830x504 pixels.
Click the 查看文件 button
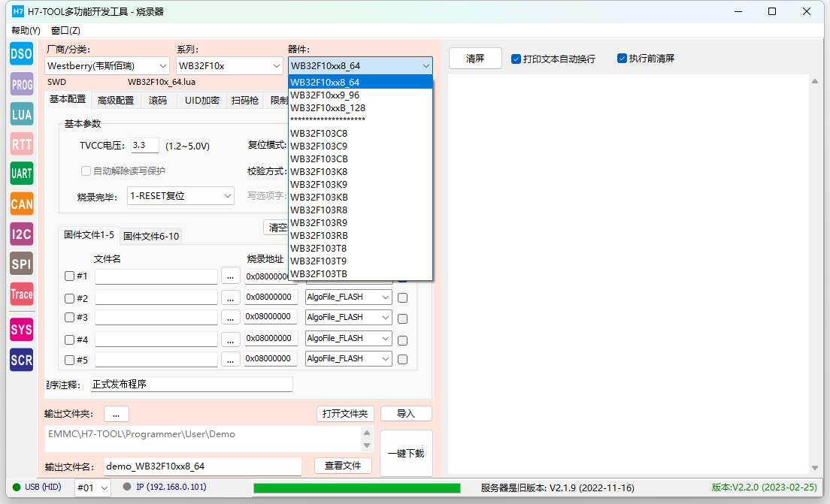pyautogui.click(x=343, y=466)
